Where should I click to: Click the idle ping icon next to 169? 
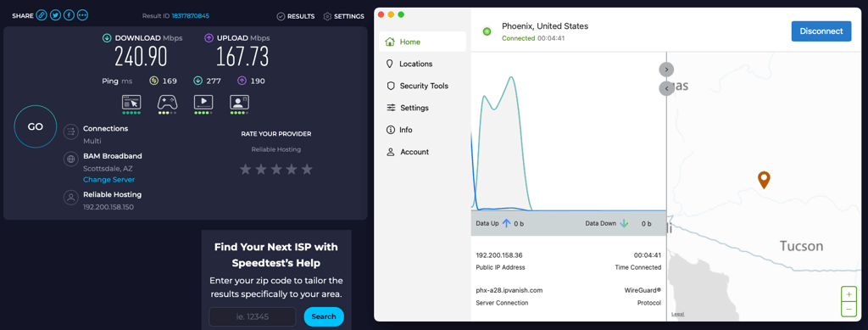154,81
